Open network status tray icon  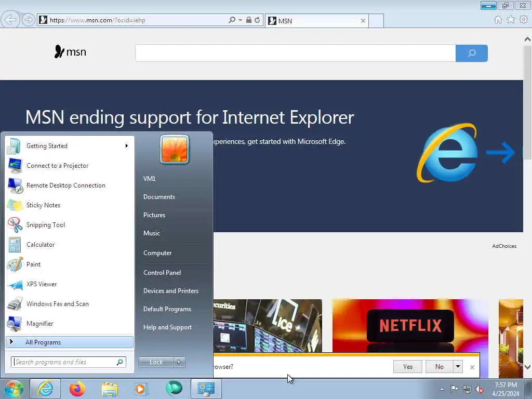(467, 390)
